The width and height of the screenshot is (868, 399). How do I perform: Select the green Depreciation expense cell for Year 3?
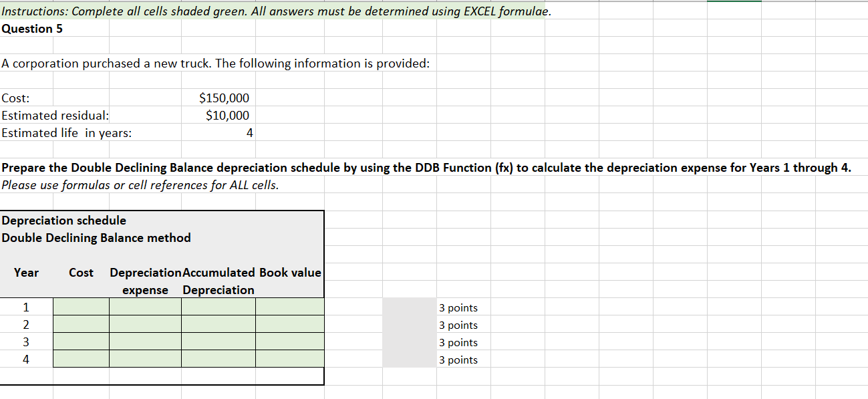click(x=145, y=342)
